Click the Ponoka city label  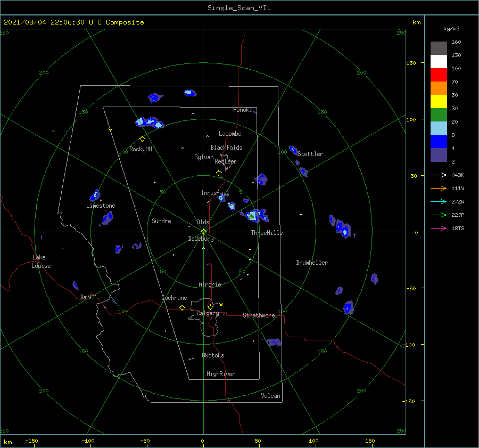[x=243, y=110]
